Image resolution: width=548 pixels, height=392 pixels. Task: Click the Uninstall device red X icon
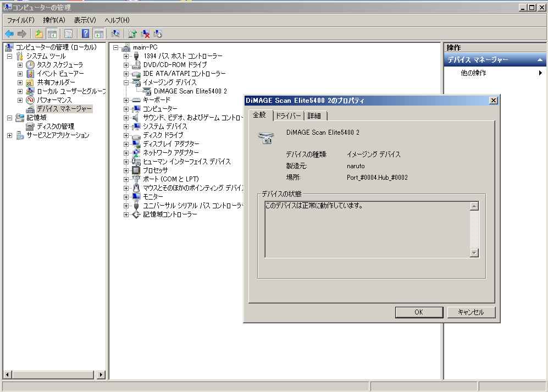(x=146, y=34)
